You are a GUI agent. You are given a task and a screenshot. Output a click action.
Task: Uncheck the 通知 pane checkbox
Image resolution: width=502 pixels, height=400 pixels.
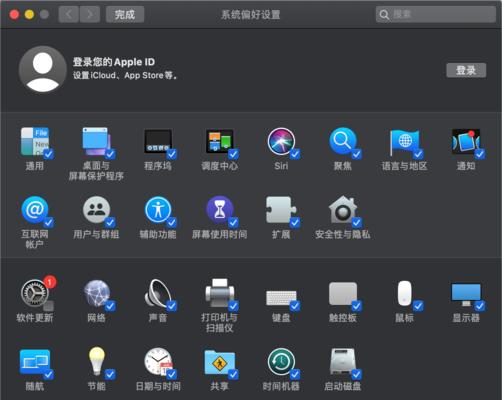point(480,154)
